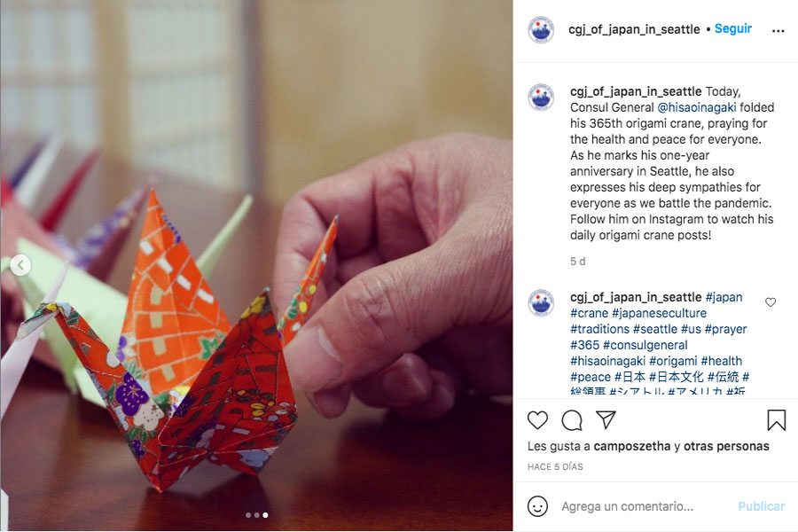Click the cgj_of_japan_in_seattle username in the header

click(x=634, y=29)
